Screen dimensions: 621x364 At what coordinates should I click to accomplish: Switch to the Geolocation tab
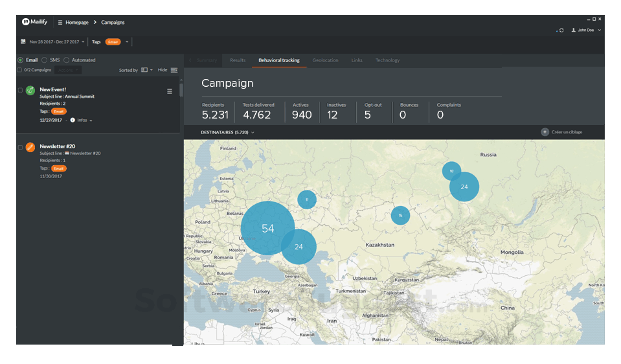pos(325,60)
